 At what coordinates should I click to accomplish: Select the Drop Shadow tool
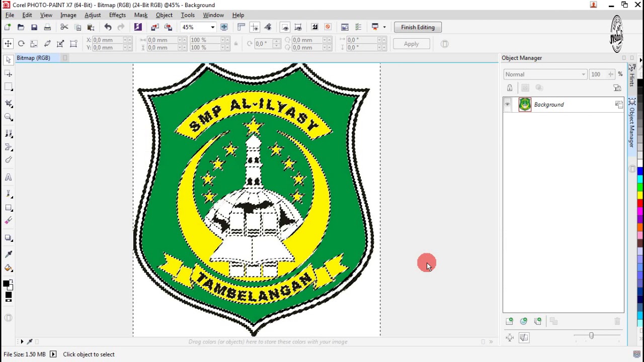click(x=9, y=238)
